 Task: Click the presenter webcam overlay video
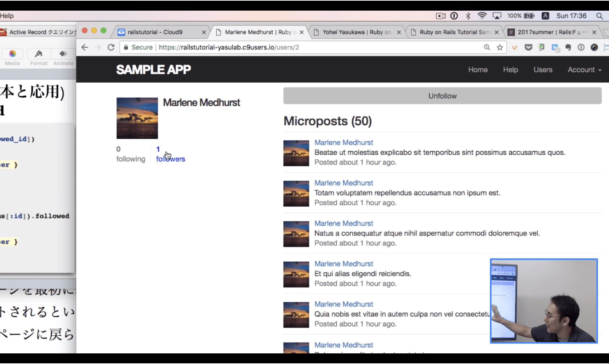tap(544, 301)
